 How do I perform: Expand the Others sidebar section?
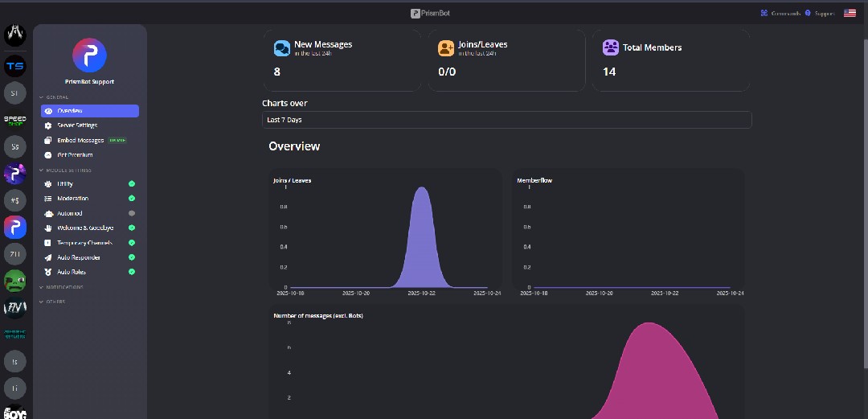pyautogui.click(x=55, y=302)
